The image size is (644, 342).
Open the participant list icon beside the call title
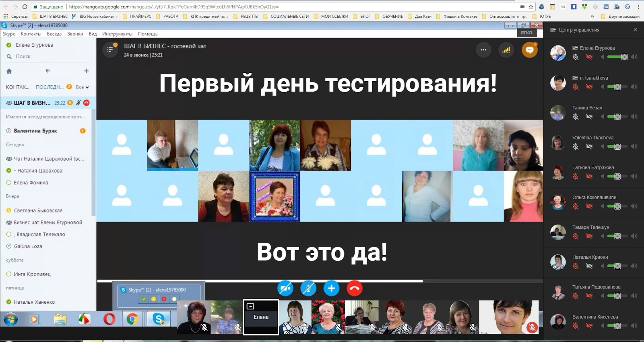tap(110, 50)
